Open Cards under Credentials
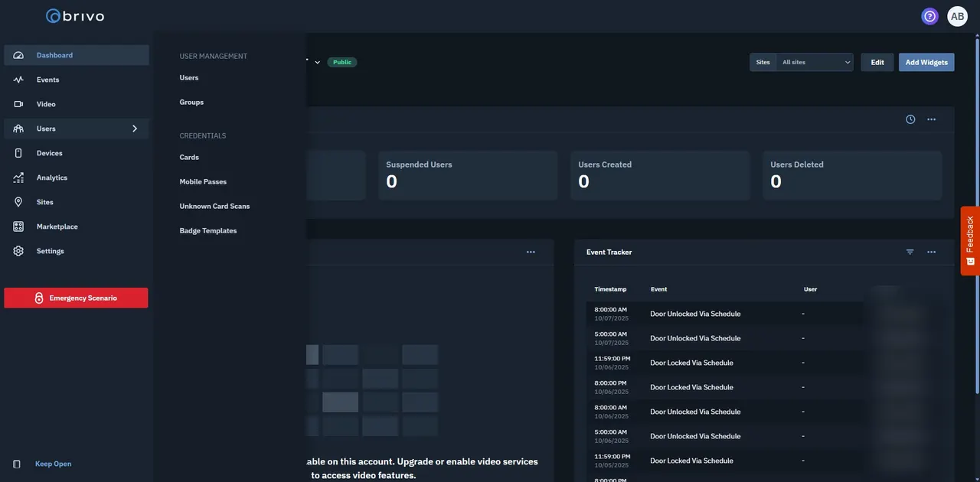The image size is (980, 482). [x=189, y=158]
